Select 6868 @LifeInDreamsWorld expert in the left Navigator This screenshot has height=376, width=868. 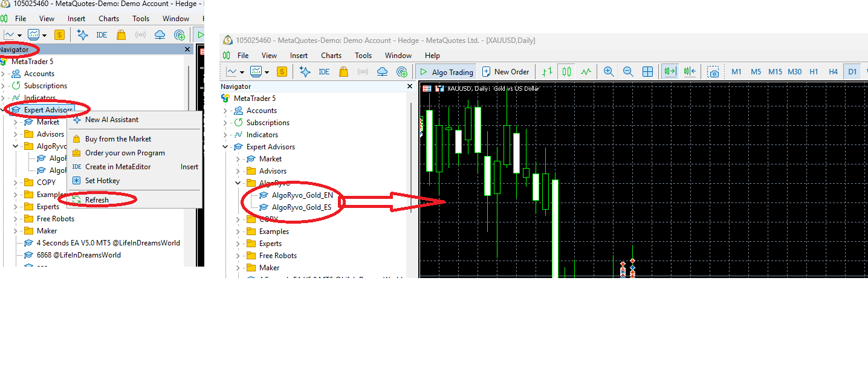[x=79, y=255]
